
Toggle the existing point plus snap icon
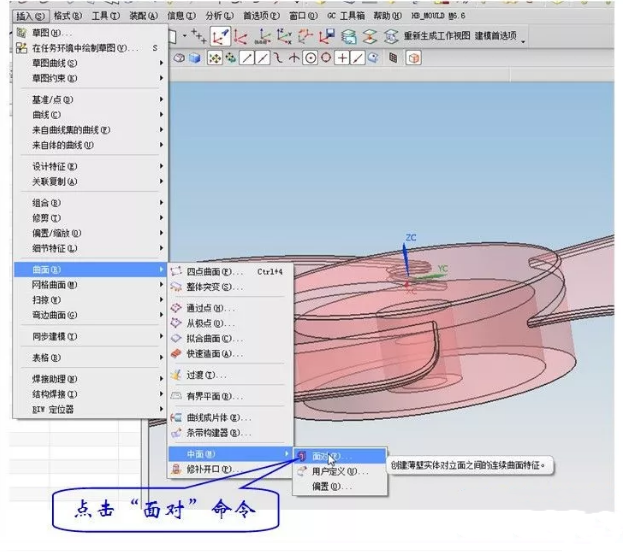[342, 58]
